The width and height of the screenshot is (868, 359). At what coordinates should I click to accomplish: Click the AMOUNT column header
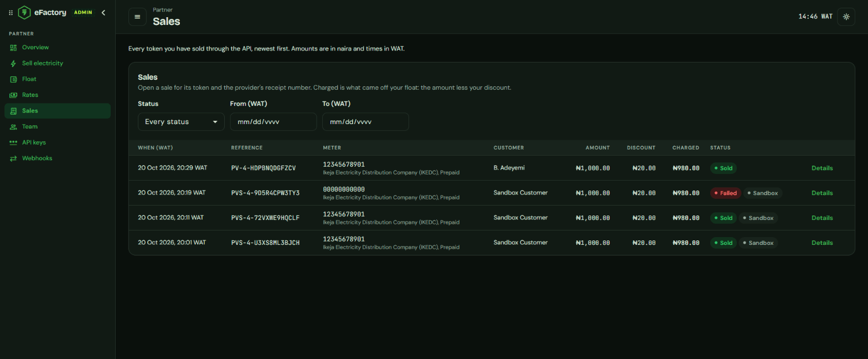[x=598, y=148]
